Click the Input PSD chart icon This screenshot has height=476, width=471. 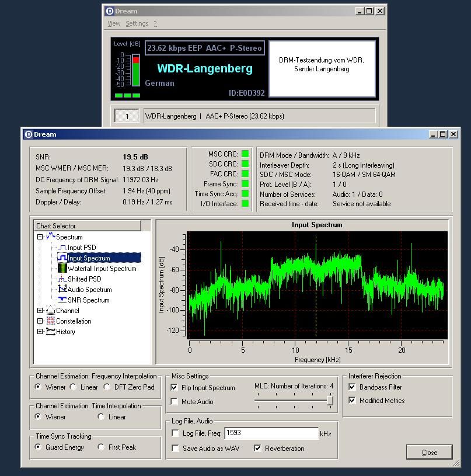pyautogui.click(x=62, y=248)
